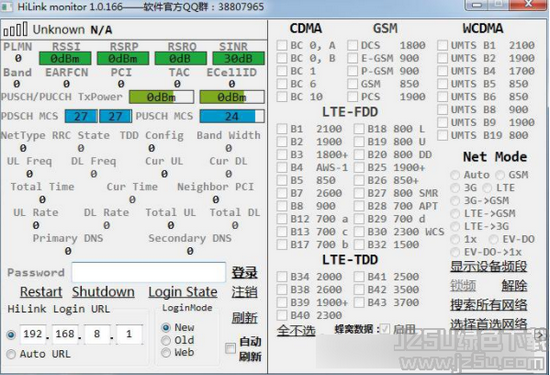
Task: Click the HiLink monitor title bar icon
Action: [6, 6]
